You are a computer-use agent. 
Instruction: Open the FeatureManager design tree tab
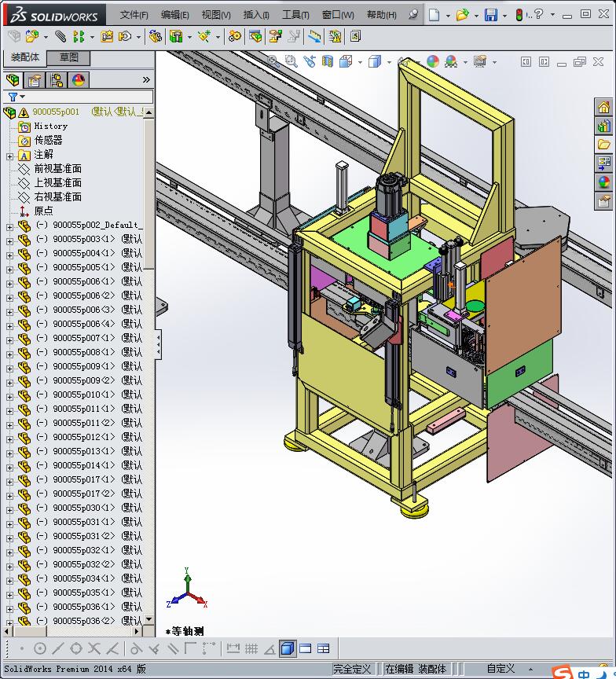[x=13, y=80]
